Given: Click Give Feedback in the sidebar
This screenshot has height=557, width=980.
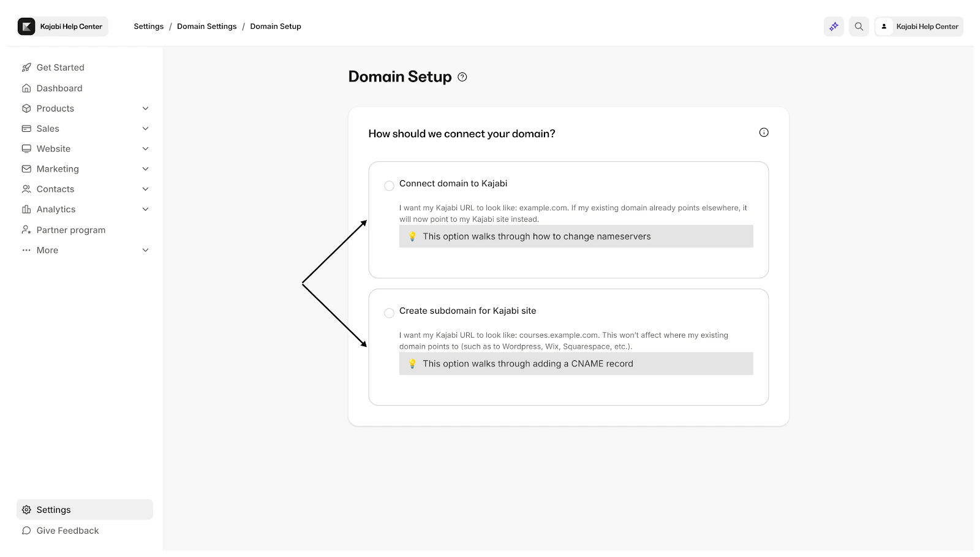Looking at the screenshot, I should (67, 530).
